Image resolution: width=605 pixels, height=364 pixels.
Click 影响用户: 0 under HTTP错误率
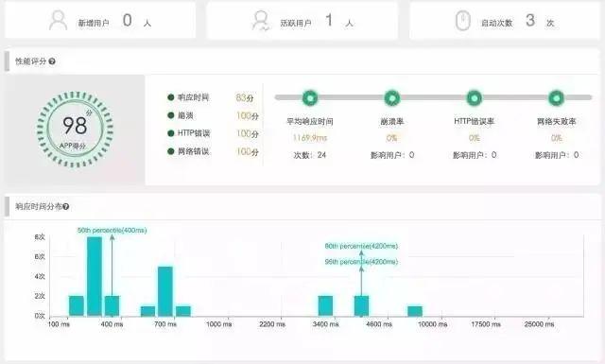475,155
